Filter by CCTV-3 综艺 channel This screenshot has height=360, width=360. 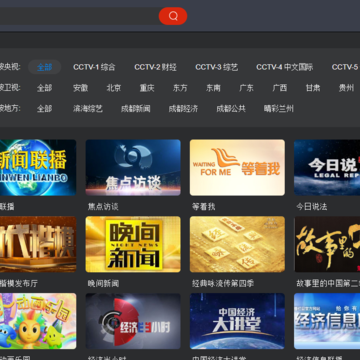pyautogui.click(x=217, y=67)
